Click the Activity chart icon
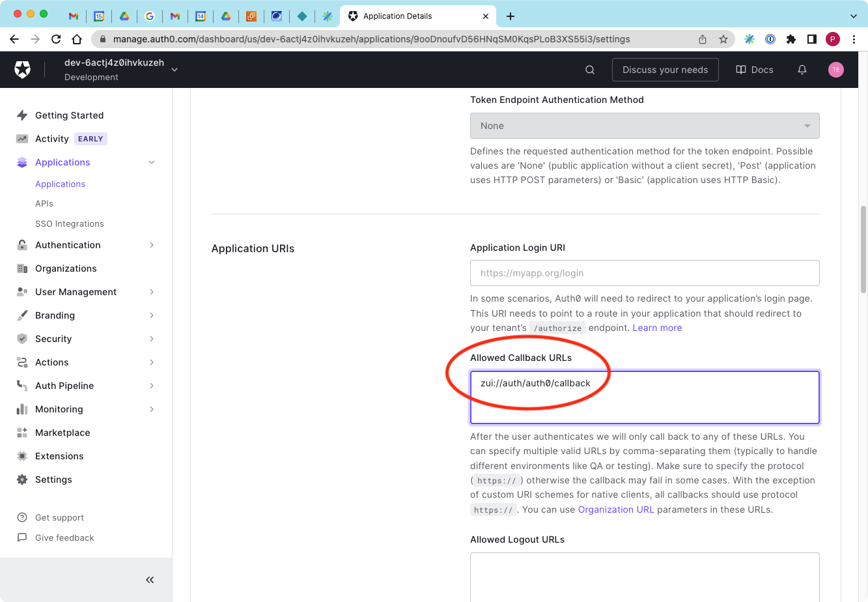The width and height of the screenshot is (868, 602). click(22, 139)
